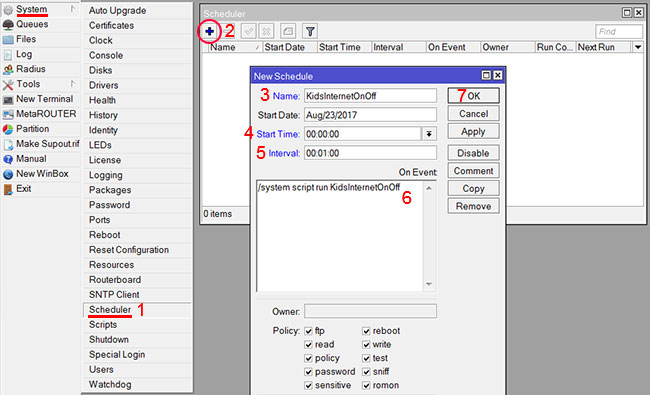
Task: Toggle the policy policy checkbox
Action: [x=308, y=358]
